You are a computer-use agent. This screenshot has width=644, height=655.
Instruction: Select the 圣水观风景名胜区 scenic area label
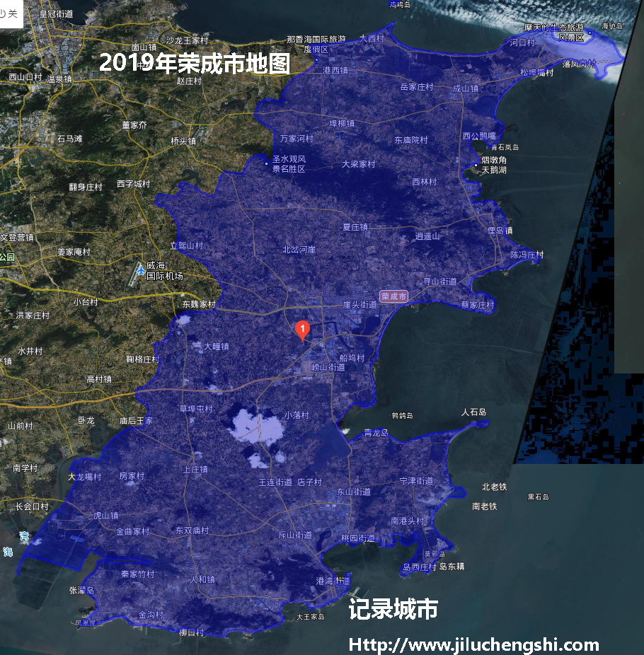289,163
